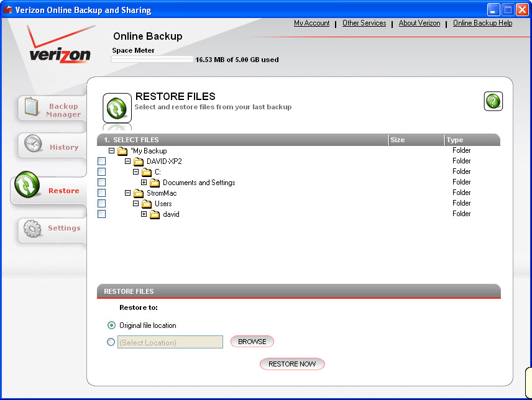Image resolution: width=532 pixels, height=400 pixels.
Task: Collapse the C: tree node
Action: tap(135, 171)
